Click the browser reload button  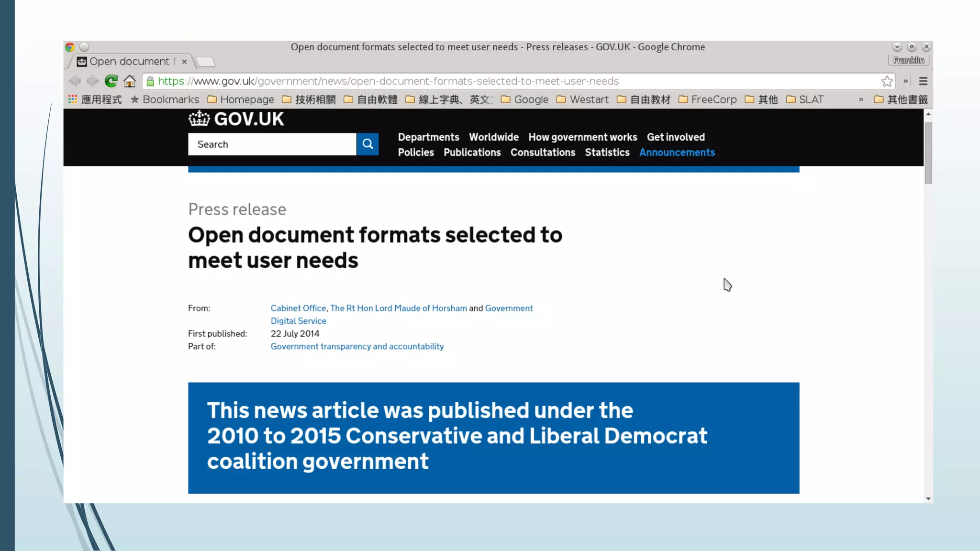pos(111,81)
